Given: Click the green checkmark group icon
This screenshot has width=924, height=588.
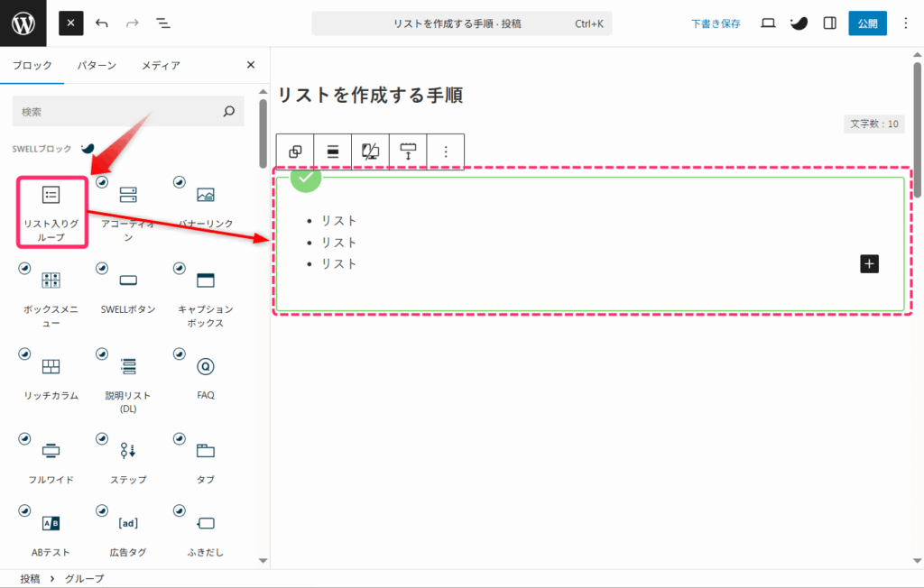Looking at the screenshot, I should pos(306,178).
